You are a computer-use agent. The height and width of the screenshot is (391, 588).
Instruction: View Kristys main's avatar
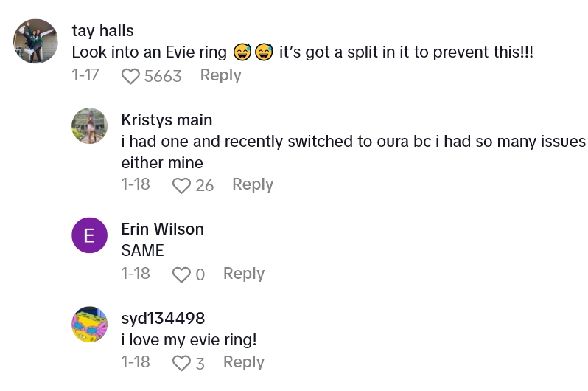[x=90, y=125]
